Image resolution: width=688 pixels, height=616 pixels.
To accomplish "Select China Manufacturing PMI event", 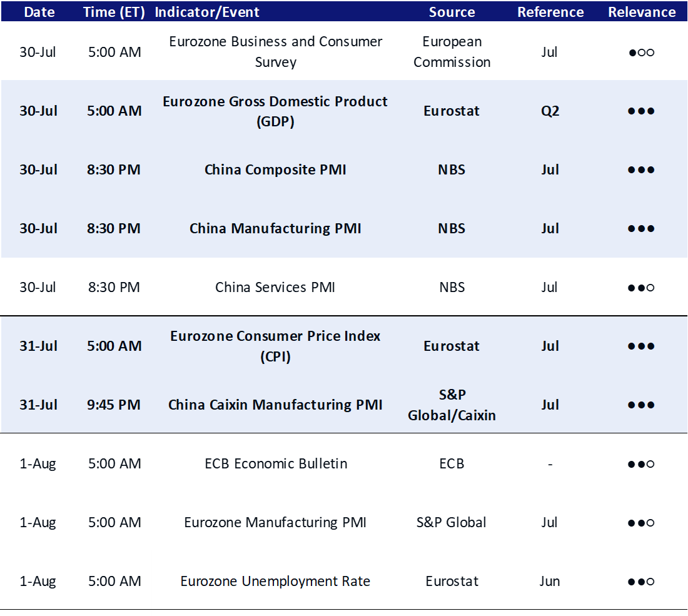I will click(276, 229).
